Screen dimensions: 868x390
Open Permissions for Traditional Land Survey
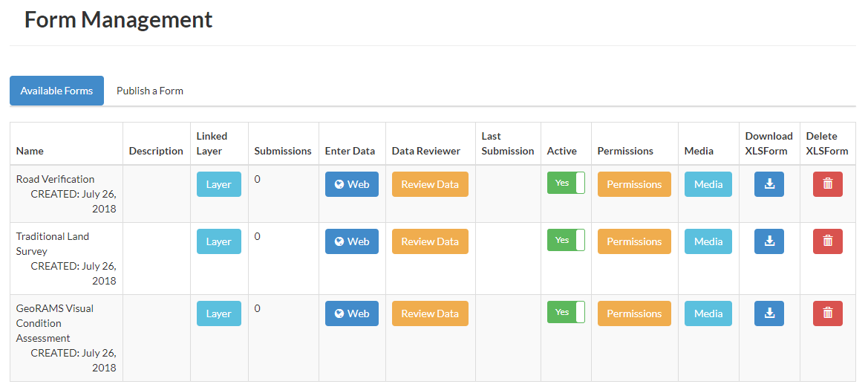(x=634, y=241)
